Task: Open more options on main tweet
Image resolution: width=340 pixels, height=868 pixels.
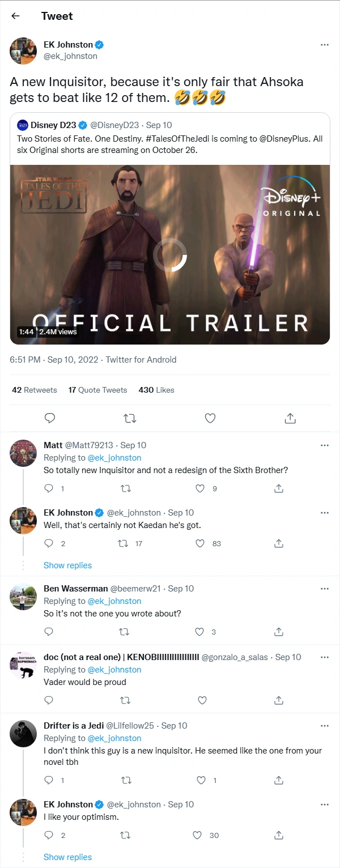Action: click(325, 44)
